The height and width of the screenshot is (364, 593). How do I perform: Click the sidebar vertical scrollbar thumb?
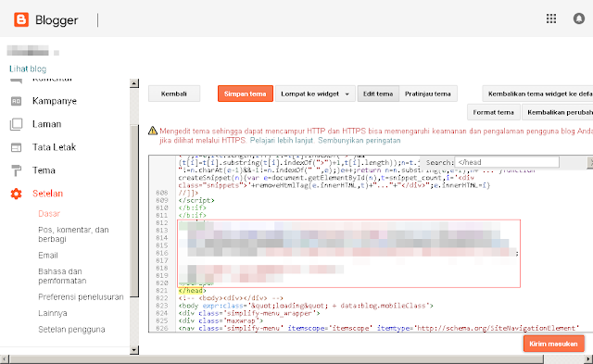point(134,210)
